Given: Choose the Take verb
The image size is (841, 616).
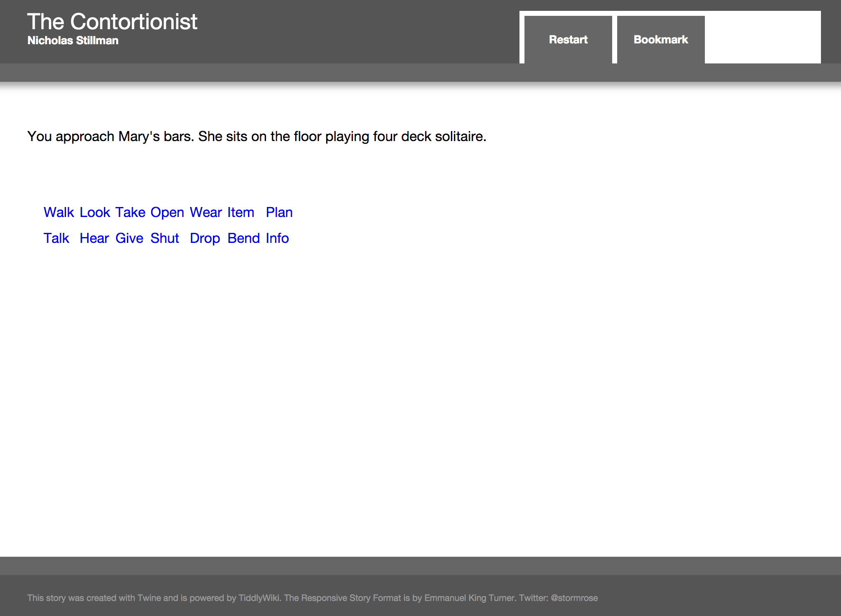Looking at the screenshot, I should [130, 212].
